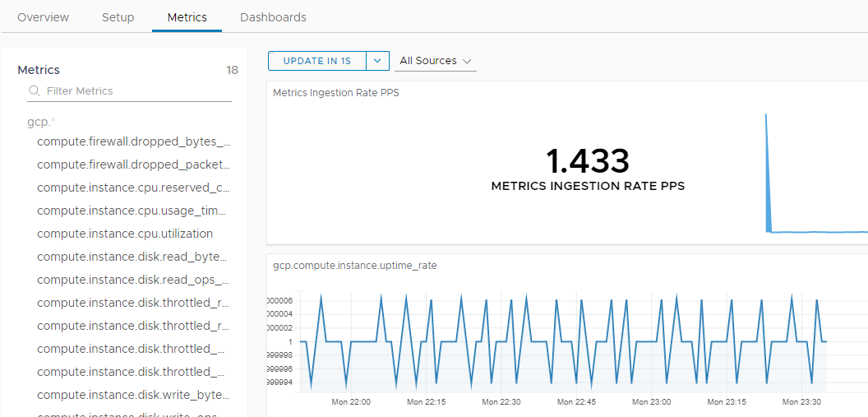Select compute.firewall.dropped_packet metric
Screen dimensions: 868x417
pyautogui.click(x=133, y=164)
